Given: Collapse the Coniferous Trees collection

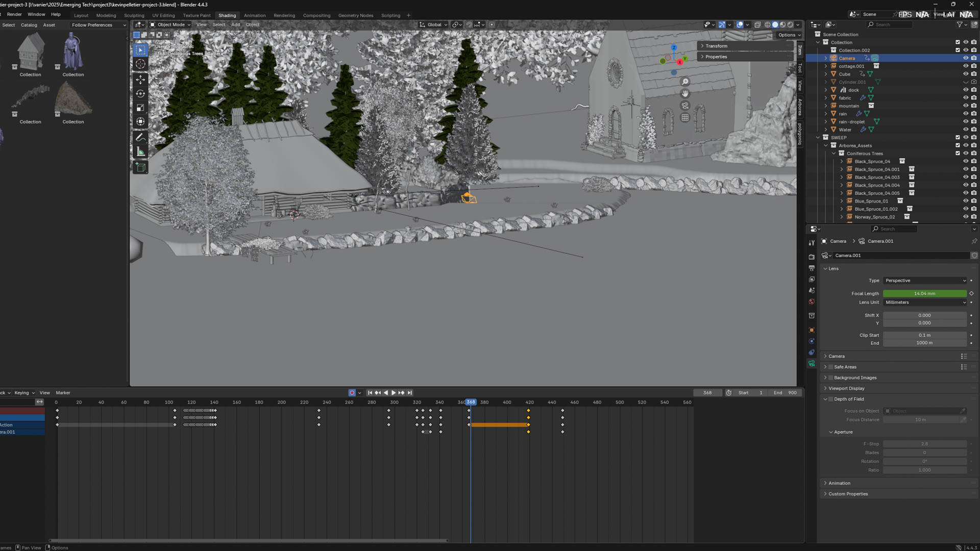Looking at the screenshot, I should pos(834,154).
